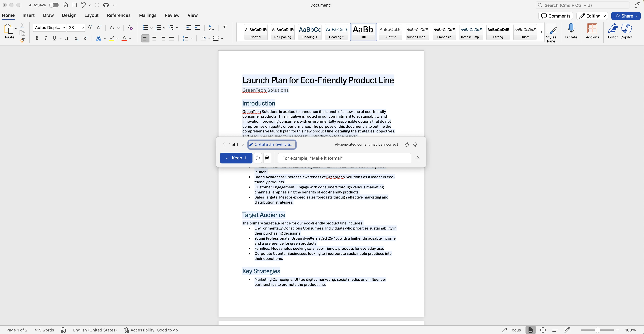
Task: Toggle the AutoSave switch
Action: 54,5
